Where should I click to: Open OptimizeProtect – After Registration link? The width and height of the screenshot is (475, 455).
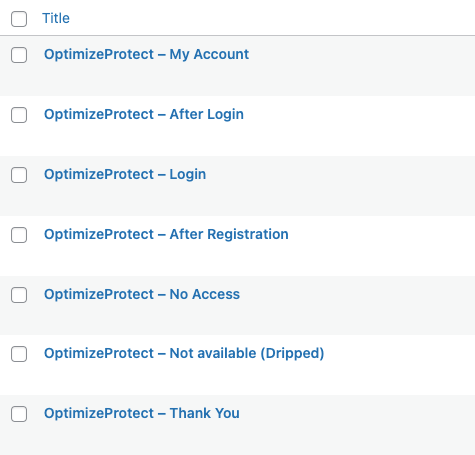point(166,234)
